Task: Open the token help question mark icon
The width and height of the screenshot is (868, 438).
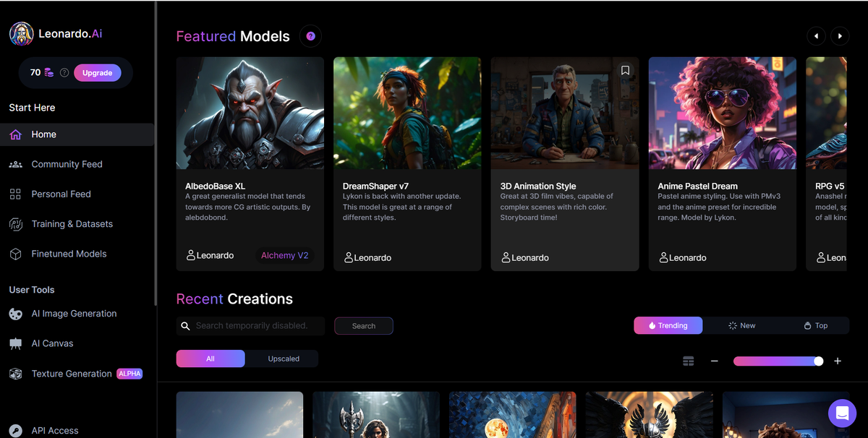Action: click(x=64, y=72)
